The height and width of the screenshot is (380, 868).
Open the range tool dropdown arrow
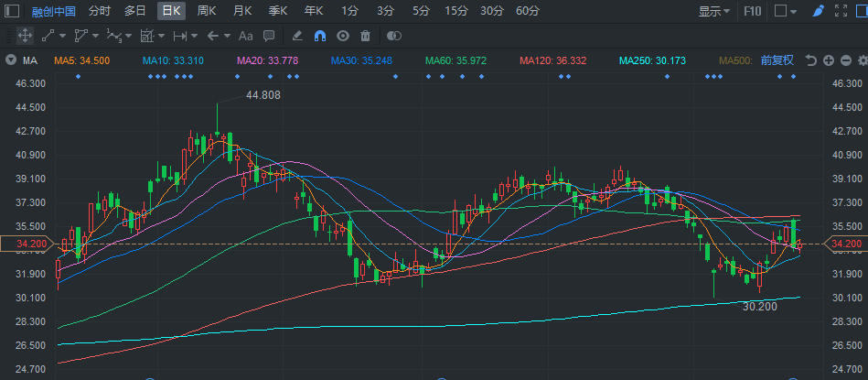click(194, 36)
